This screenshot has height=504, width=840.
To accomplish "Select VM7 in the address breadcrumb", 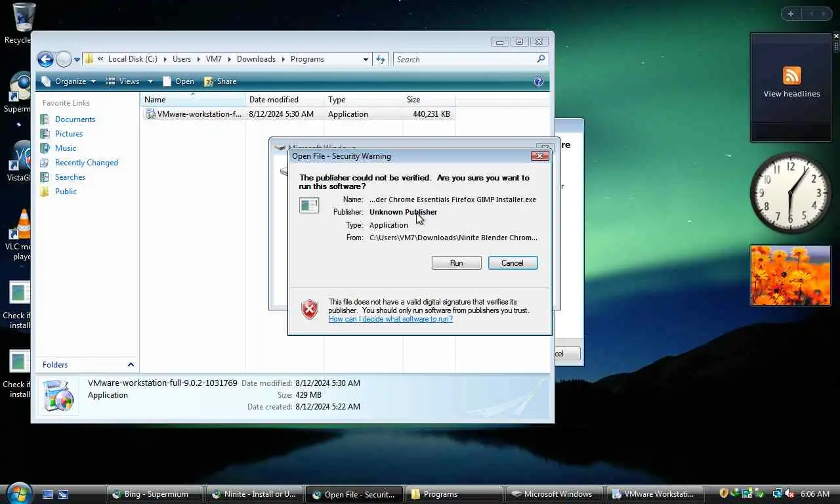I will coord(214,59).
